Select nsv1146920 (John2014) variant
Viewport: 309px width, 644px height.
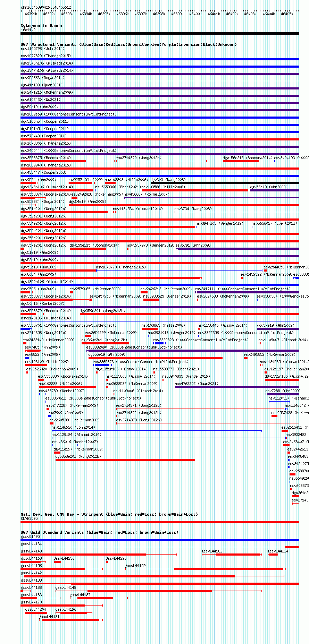coord(73,427)
